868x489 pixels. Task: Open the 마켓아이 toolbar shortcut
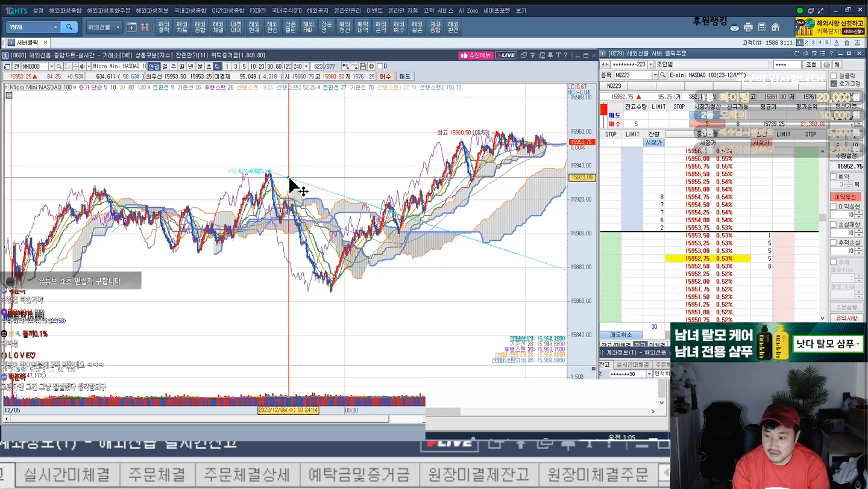236,27
